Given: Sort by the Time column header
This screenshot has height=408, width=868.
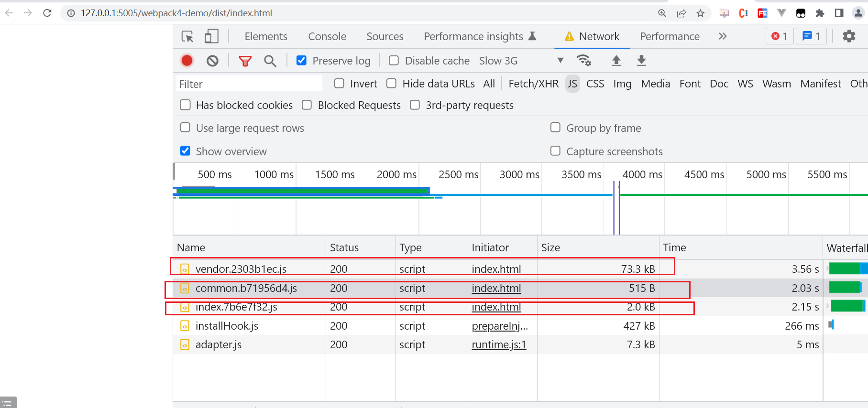Looking at the screenshot, I should pos(740,247).
